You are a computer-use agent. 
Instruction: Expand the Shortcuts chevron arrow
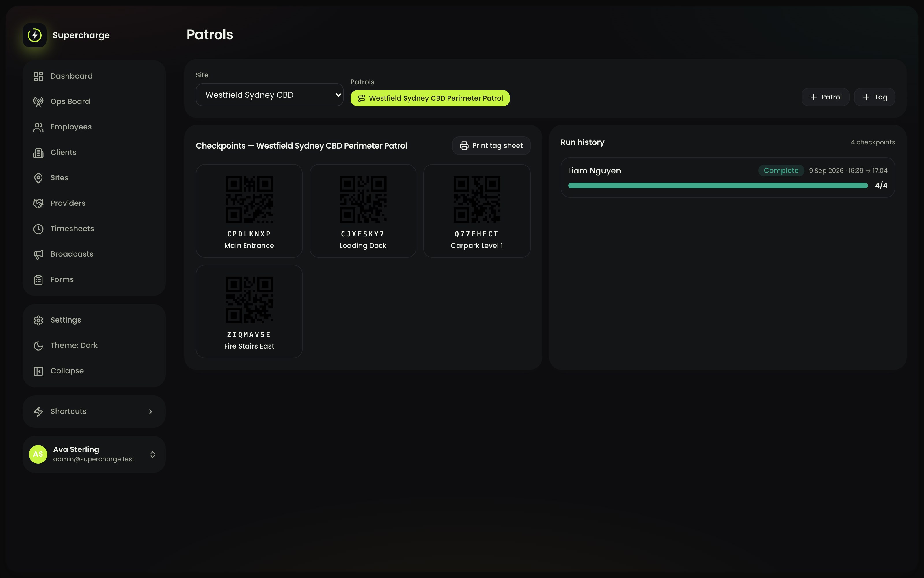tap(150, 412)
